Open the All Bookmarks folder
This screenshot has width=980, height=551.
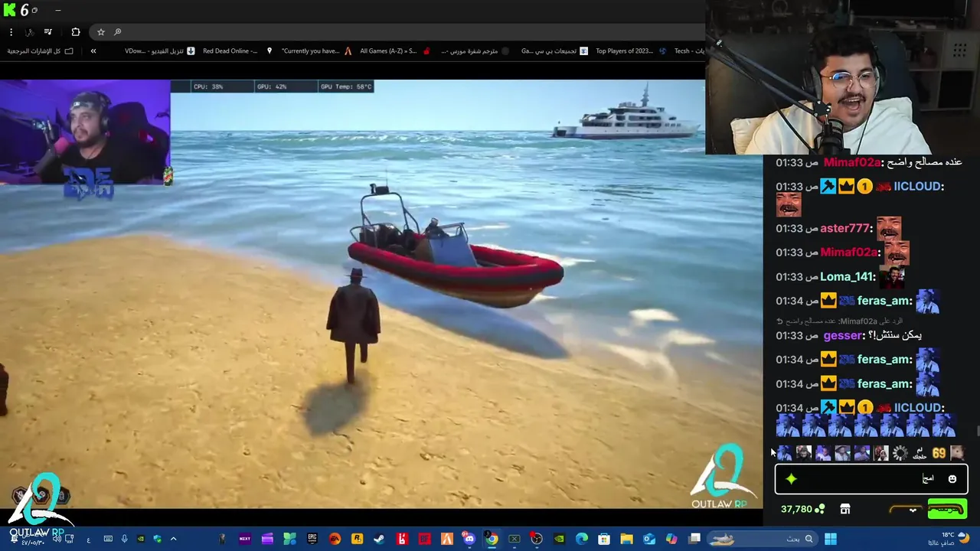point(41,51)
